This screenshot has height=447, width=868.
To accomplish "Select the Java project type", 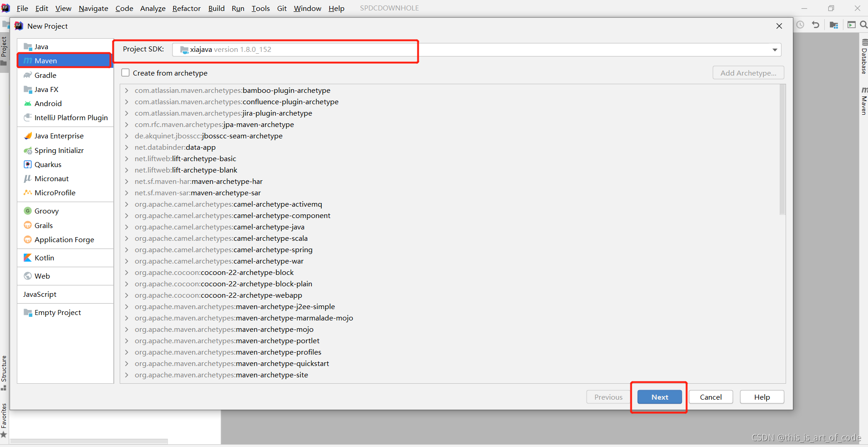I will point(65,46).
